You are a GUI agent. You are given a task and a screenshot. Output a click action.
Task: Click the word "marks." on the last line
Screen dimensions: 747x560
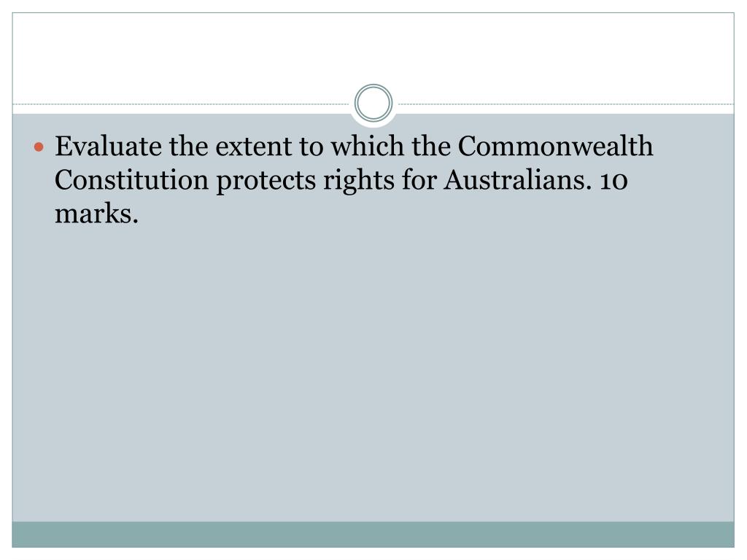97,214
